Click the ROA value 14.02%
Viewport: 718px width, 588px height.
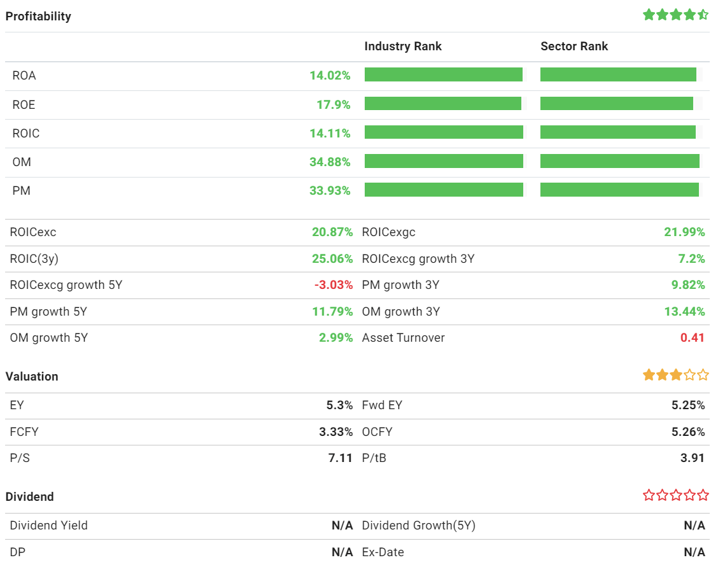(330, 76)
